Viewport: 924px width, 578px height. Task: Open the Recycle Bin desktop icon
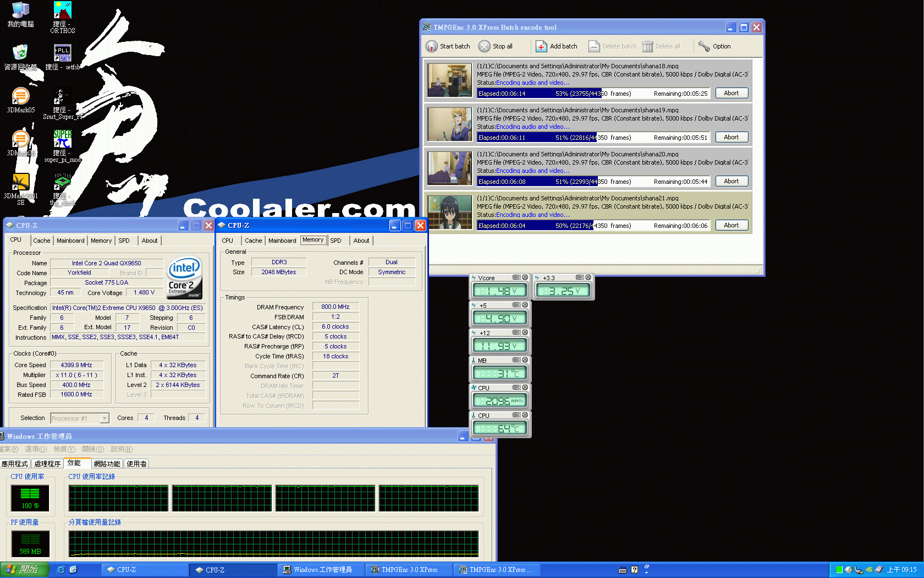coord(20,57)
